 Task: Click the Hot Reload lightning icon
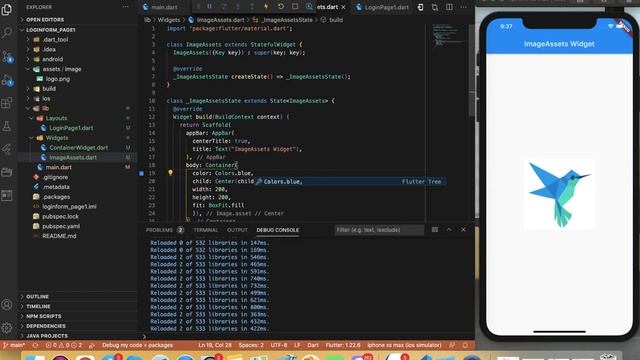(266, 7)
